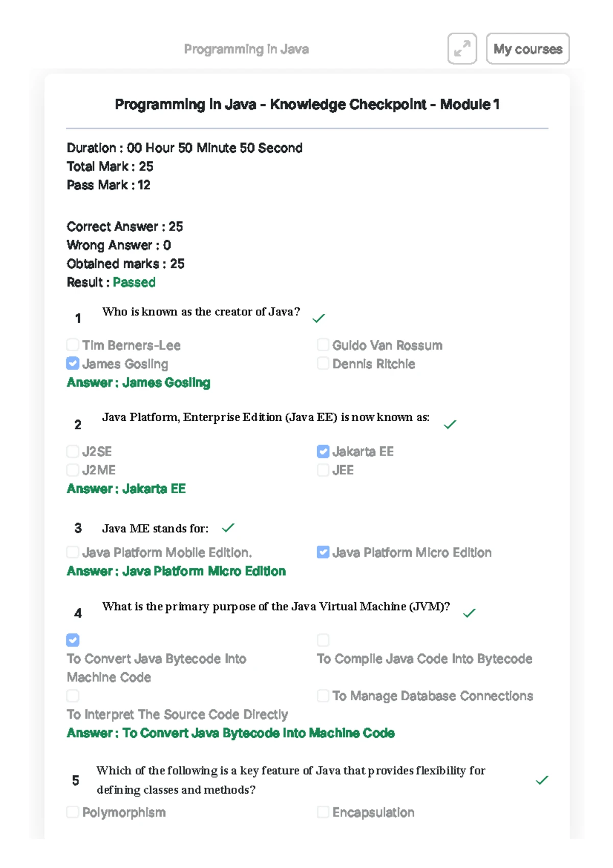Image resolution: width=613 pixels, height=868 pixels.
Task: Check To Manage Database Connections option
Action: pyautogui.click(x=323, y=696)
